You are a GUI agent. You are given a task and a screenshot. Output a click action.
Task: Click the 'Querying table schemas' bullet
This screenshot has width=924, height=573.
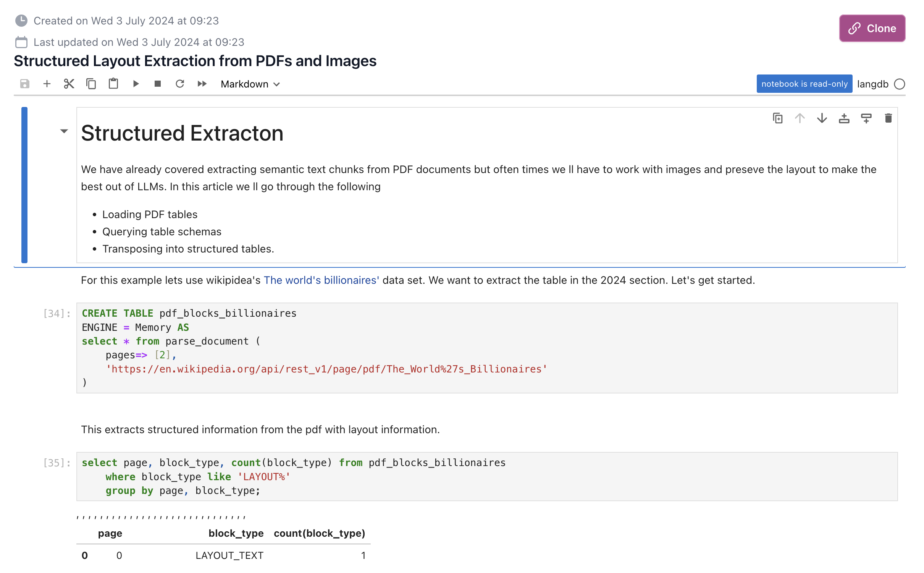(162, 231)
